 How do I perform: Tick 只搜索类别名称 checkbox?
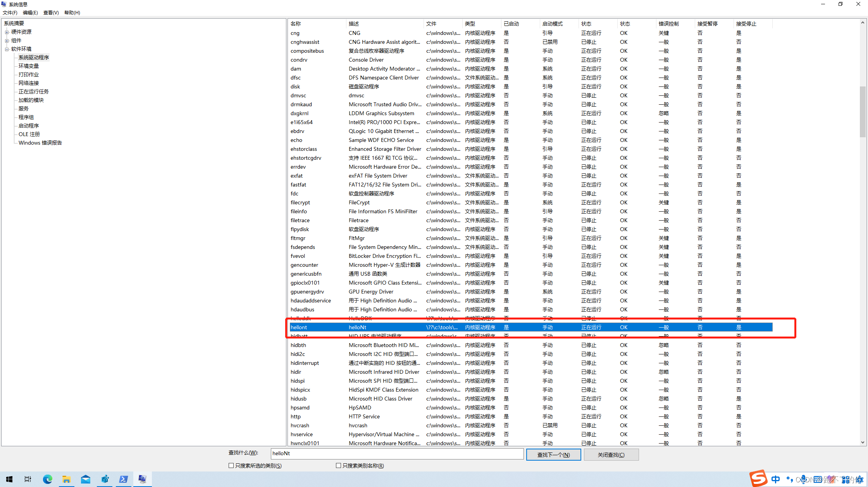coord(339,466)
